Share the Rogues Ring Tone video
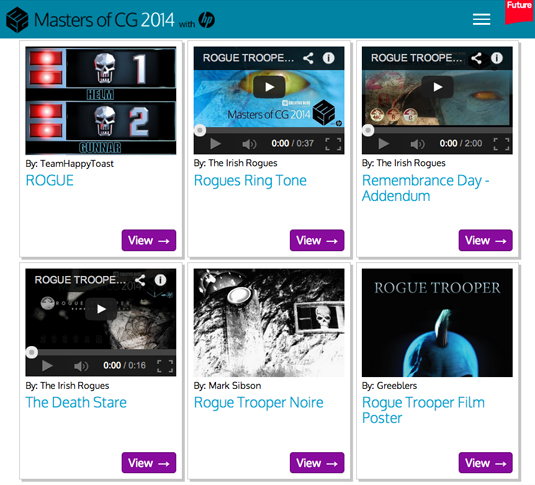Image resolution: width=535 pixels, height=485 pixels. 308,58
